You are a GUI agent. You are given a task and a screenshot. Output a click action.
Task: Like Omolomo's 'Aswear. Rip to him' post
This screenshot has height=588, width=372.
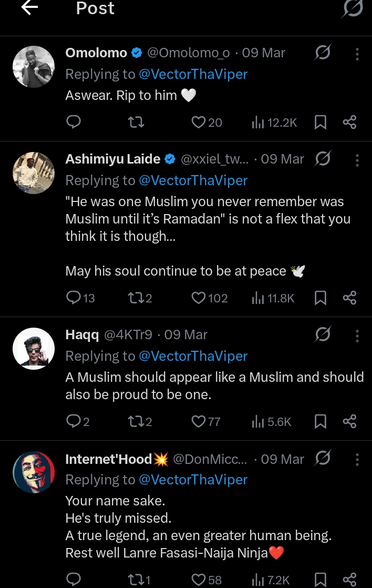pos(198,123)
